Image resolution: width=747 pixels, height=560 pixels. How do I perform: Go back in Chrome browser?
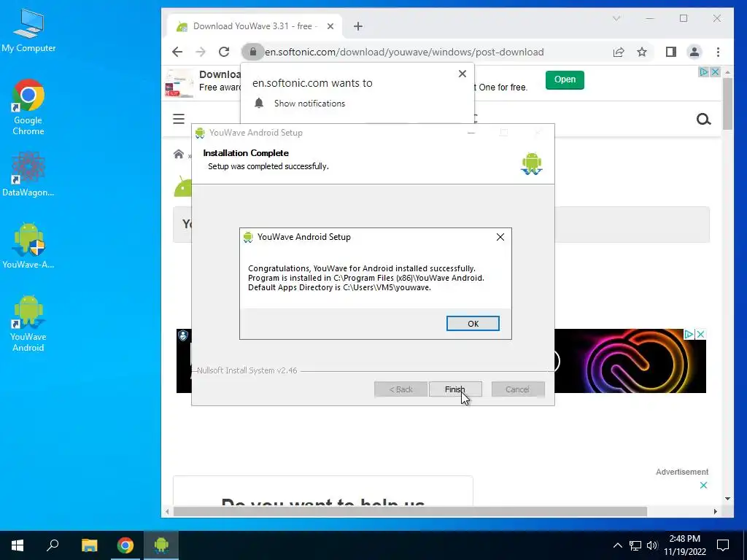click(177, 52)
